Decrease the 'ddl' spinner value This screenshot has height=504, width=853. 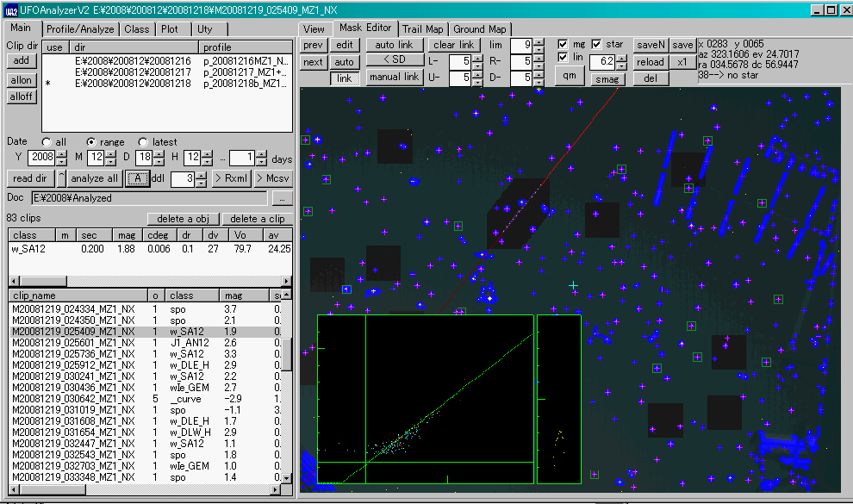201,183
